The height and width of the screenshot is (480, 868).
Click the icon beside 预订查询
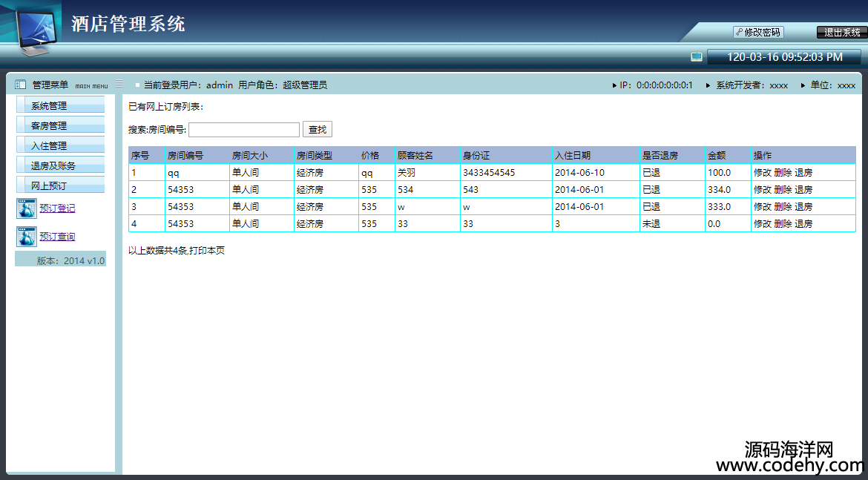click(27, 237)
